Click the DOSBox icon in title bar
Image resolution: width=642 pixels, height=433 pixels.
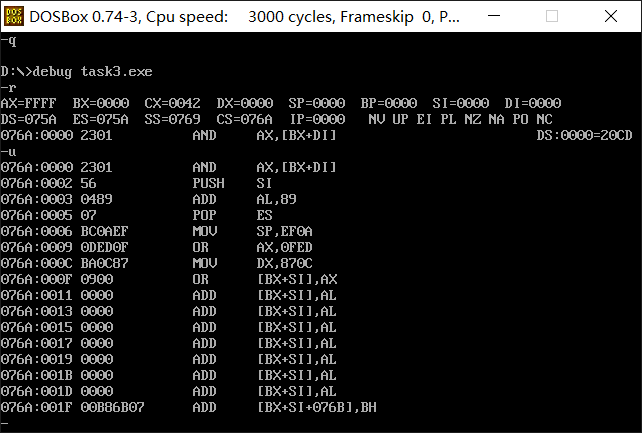14,16
